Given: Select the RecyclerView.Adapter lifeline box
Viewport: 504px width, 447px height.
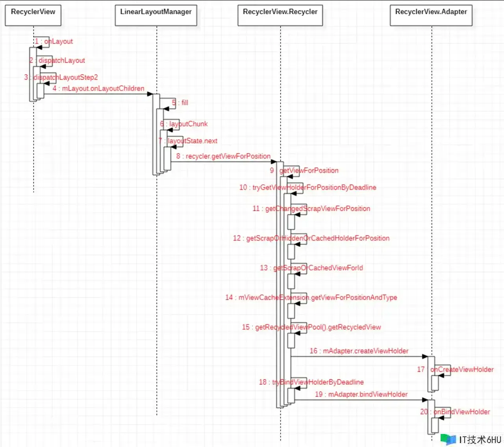Looking at the screenshot, I should [431, 15].
